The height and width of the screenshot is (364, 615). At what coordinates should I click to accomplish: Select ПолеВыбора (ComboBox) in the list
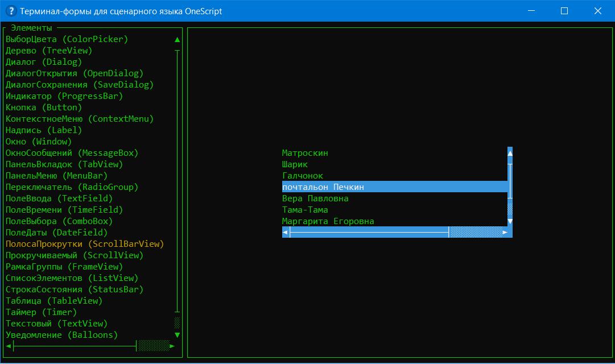pyautogui.click(x=59, y=221)
